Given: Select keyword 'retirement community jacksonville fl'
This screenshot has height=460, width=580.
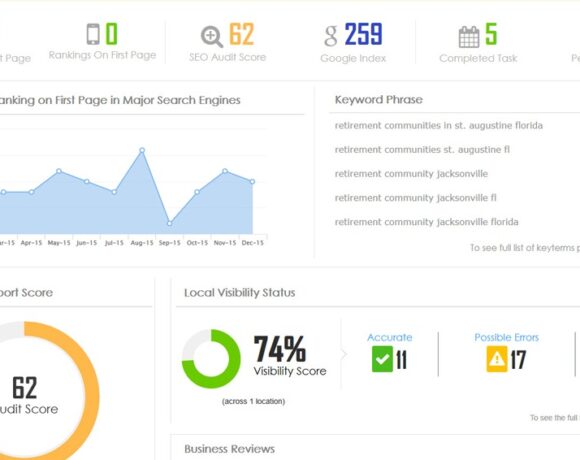Looking at the screenshot, I should point(415,198).
